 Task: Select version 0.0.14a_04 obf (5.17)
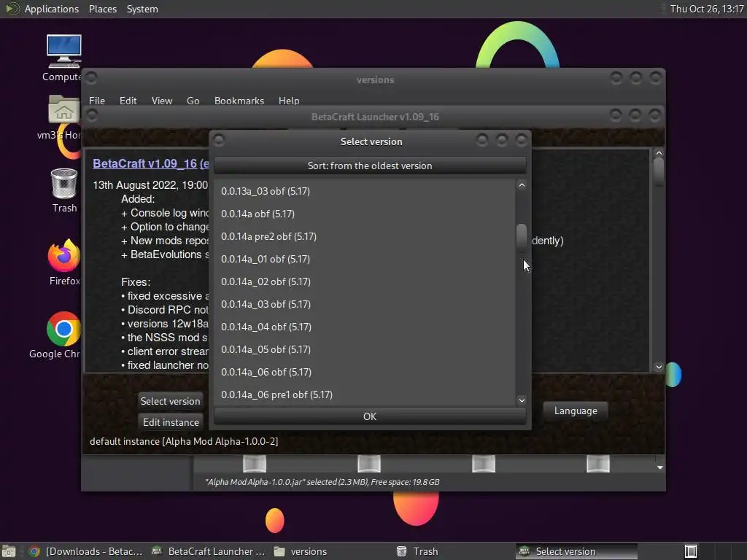point(365,327)
